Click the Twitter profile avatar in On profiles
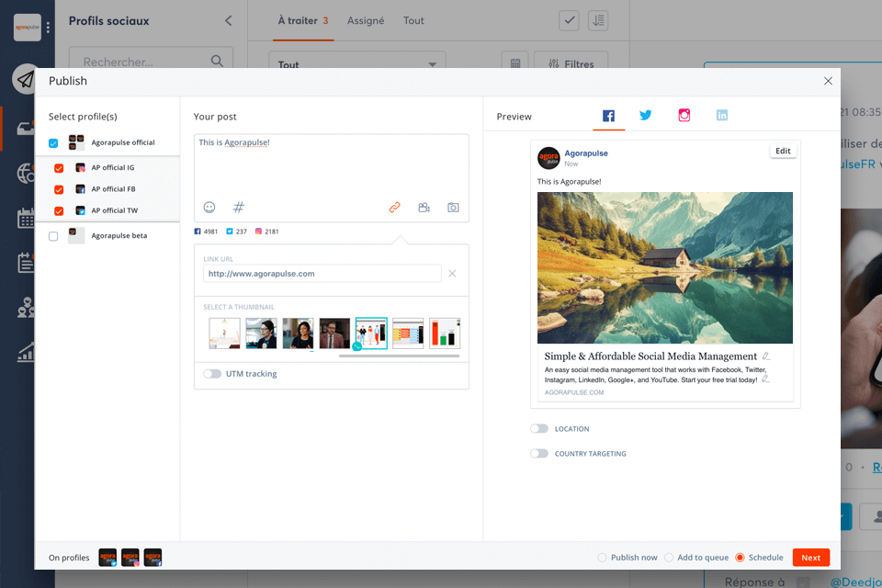Screen dimensions: 882x588 pos(107,557)
